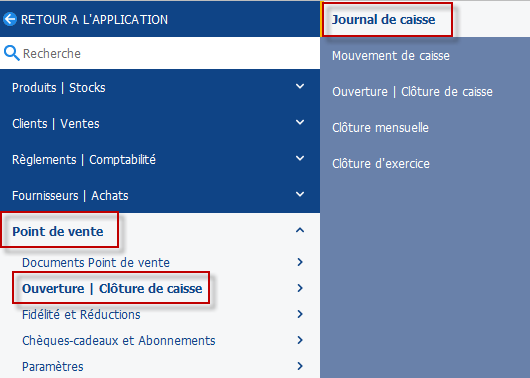Viewport: 530px width, 378px height.
Task: Expand the Fournisseurs | Achats chevron
Action: pos(299,194)
